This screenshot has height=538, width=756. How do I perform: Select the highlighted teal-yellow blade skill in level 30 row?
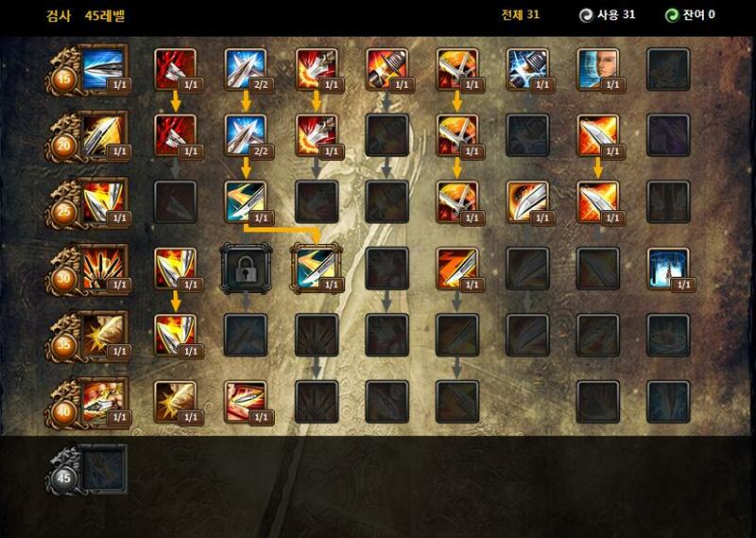pos(317,269)
